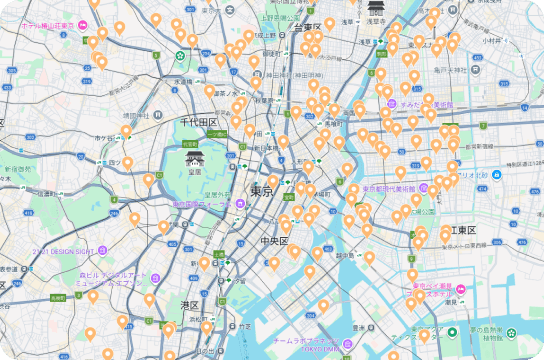This screenshot has height=360, width=544.
Task: Click the 馬喰町 station label
Action: (333, 124)
